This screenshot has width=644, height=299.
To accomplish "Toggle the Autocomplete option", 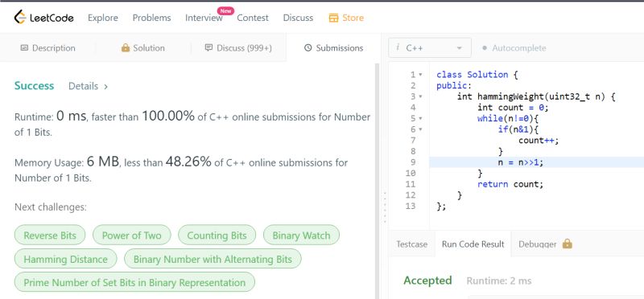I will click(514, 48).
